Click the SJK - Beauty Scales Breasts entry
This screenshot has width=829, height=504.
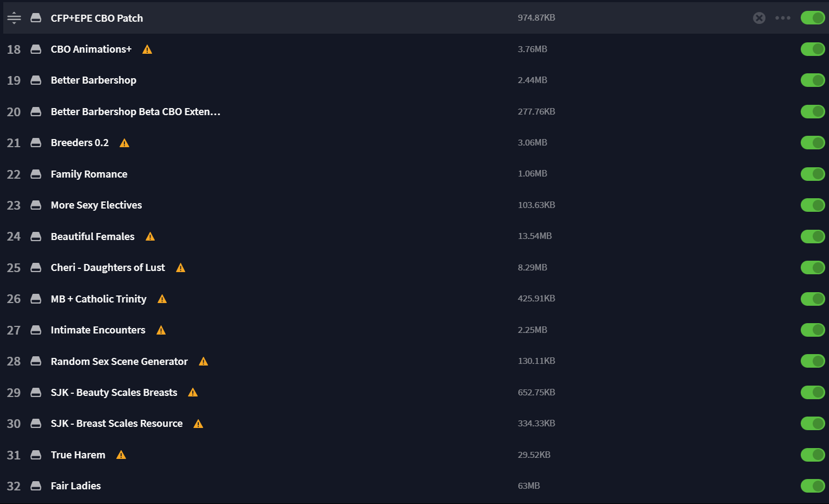[x=114, y=393]
